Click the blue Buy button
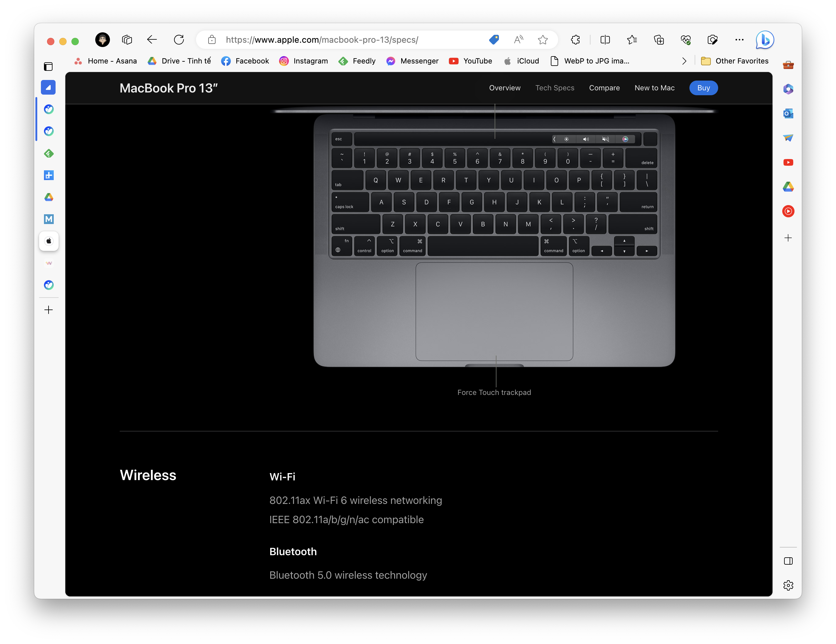 click(x=703, y=88)
